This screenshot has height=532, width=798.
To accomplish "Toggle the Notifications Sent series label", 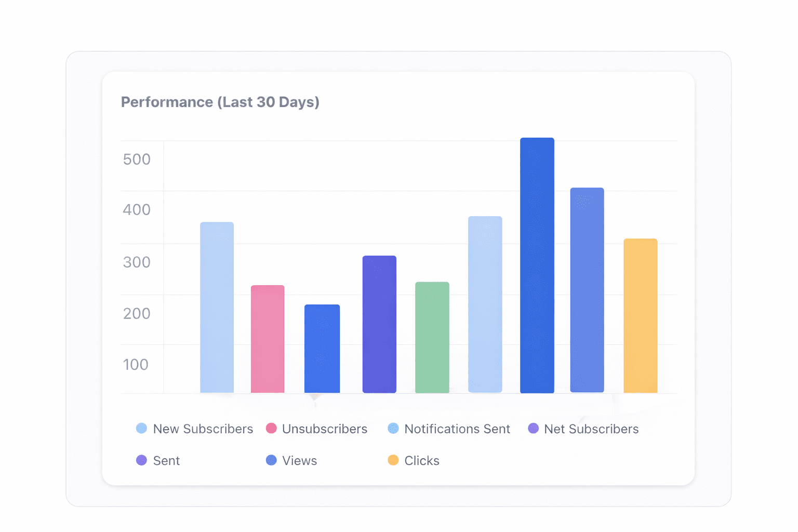I will coord(457,429).
